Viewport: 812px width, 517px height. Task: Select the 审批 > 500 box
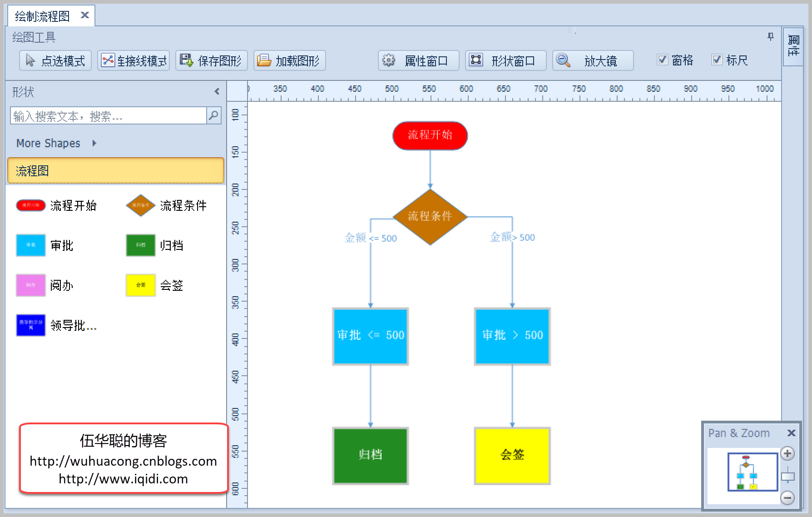tap(512, 336)
